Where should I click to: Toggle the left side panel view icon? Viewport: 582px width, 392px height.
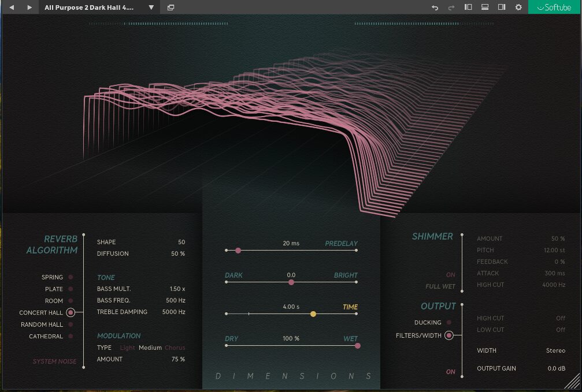click(468, 7)
